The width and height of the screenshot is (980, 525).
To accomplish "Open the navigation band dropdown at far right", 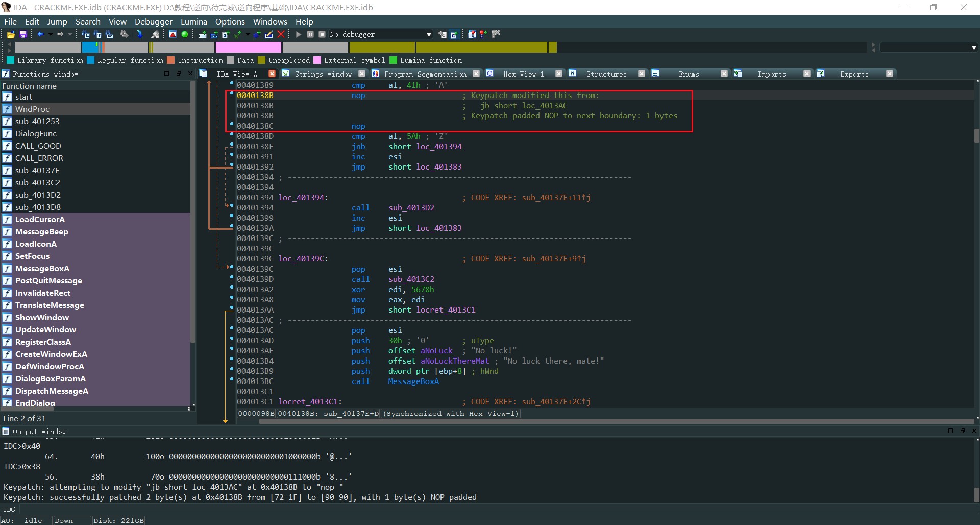I will (974, 47).
